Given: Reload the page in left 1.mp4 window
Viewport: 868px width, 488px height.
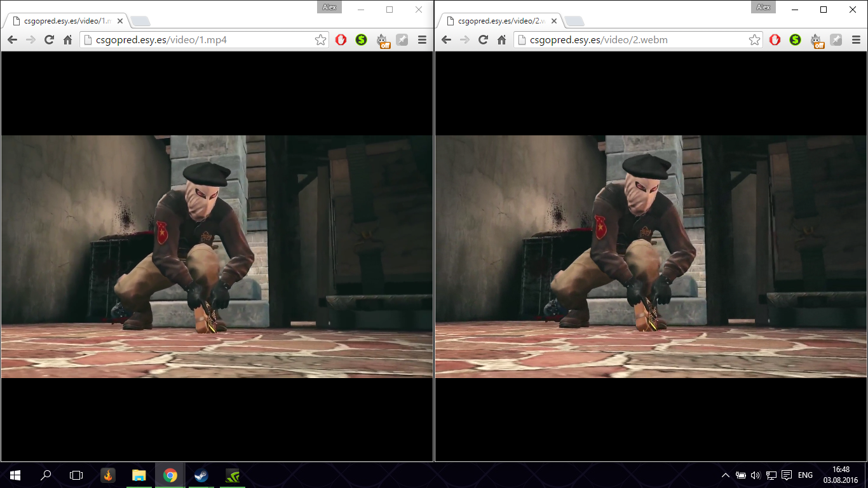Looking at the screenshot, I should (x=49, y=40).
